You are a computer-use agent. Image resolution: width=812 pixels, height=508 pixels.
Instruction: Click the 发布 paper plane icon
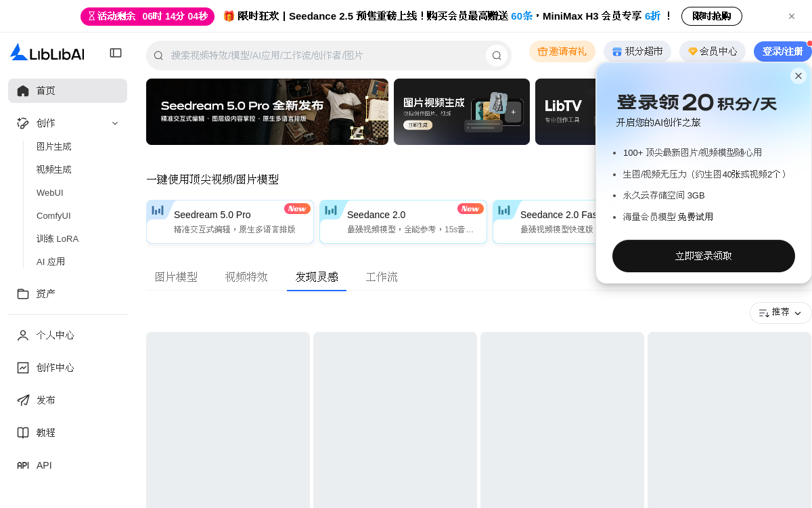[23, 400]
